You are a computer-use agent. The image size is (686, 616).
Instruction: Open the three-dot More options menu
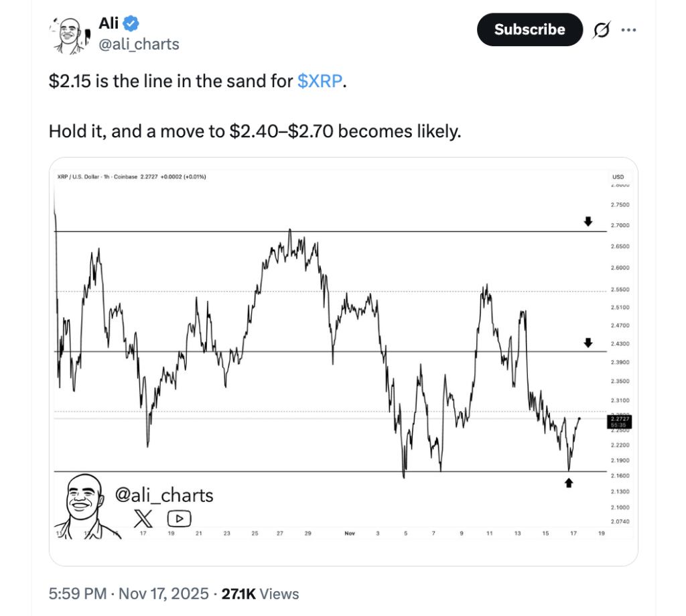(x=628, y=30)
